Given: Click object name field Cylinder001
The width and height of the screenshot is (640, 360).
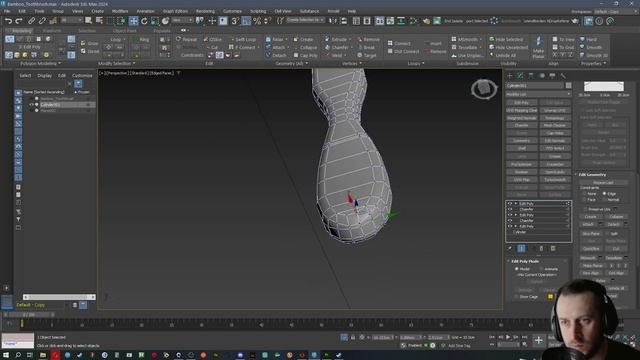Looking at the screenshot, I should 535,86.
